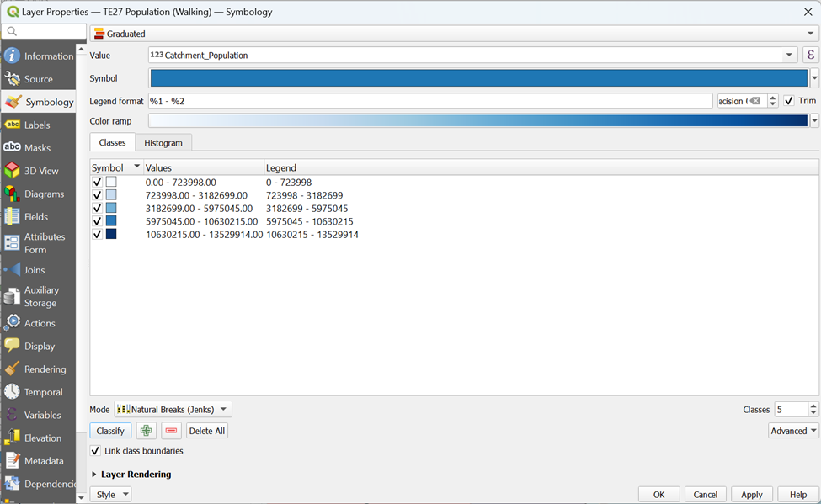Click the red minus delete class icon
Viewport: 821px width, 504px height.
click(x=172, y=431)
